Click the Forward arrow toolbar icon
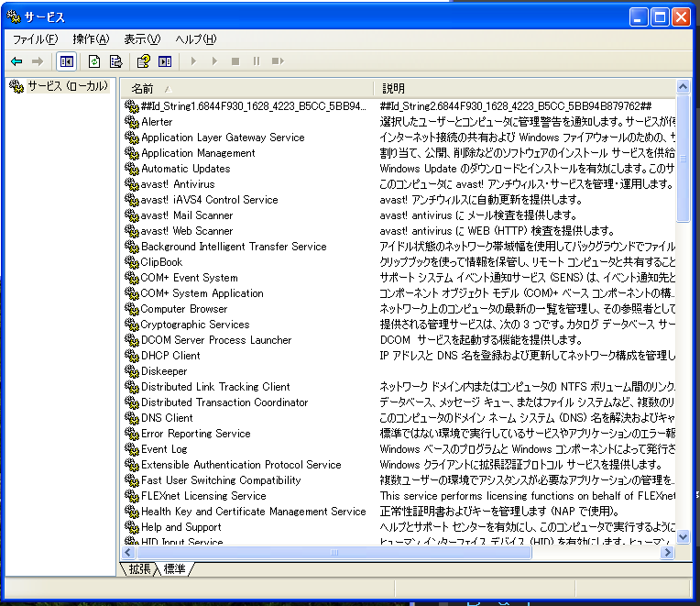The image size is (700, 606). point(38,61)
